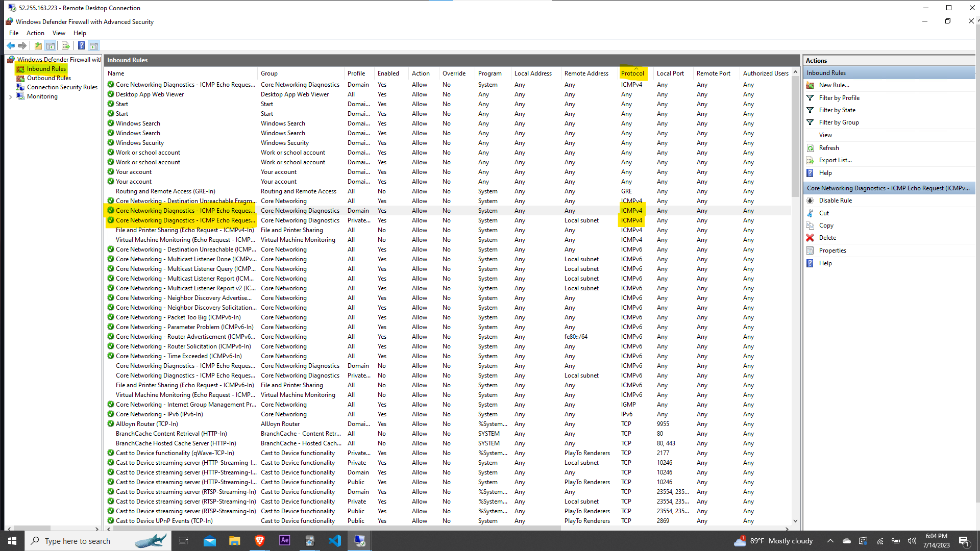Image resolution: width=980 pixels, height=551 pixels.
Task: Click the red Delete X icon
Action: click(x=810, y=238)
